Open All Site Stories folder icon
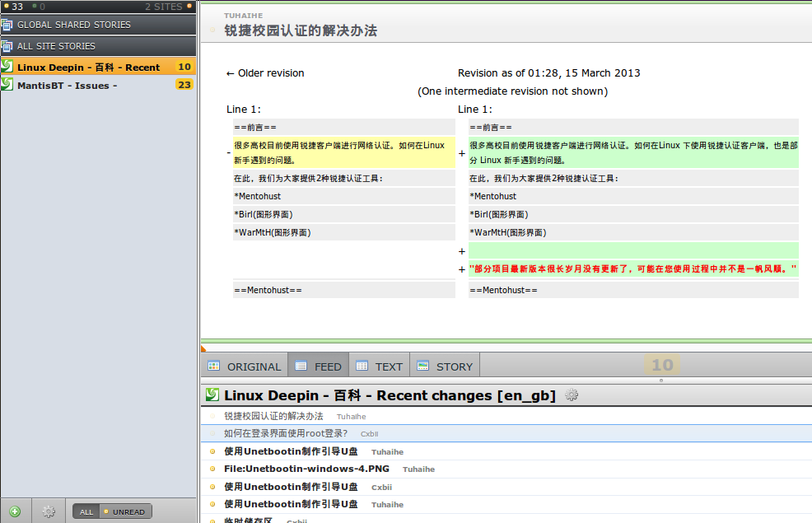This screenshot has width=812, height=523. [x=7, y=46]
